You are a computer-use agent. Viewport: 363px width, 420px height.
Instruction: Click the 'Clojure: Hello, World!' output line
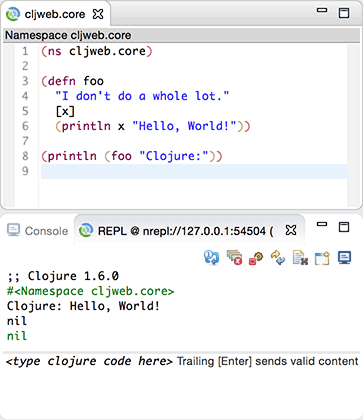[83, 306]
